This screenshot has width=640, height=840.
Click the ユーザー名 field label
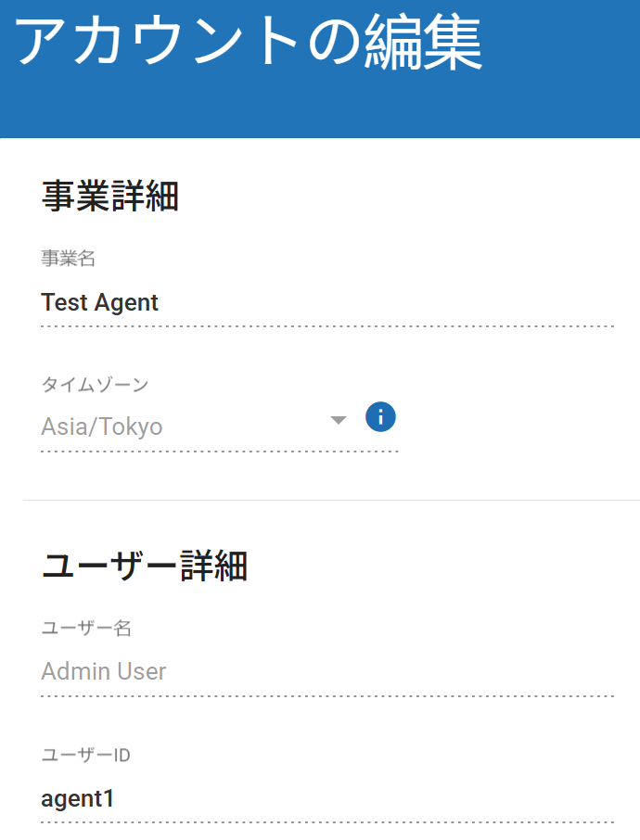86,628
